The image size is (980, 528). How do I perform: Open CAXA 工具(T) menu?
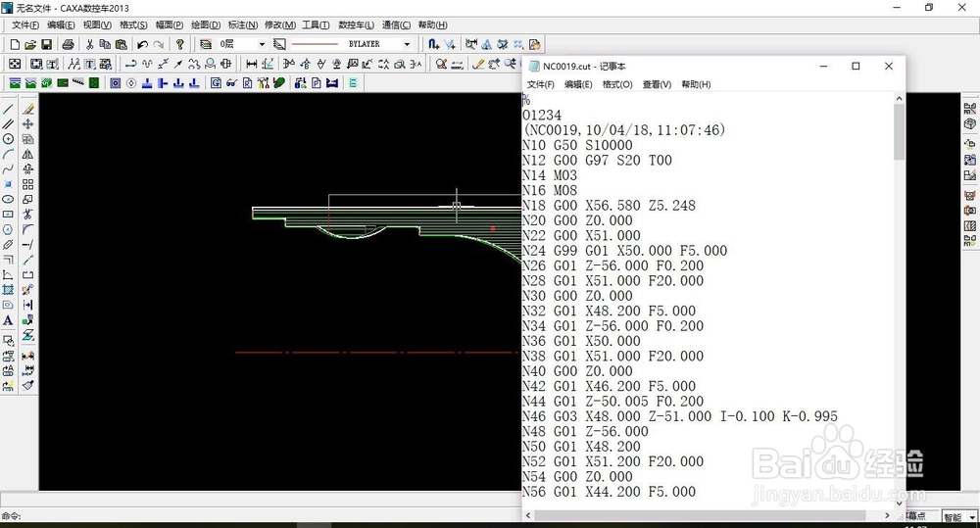[316, 25]
